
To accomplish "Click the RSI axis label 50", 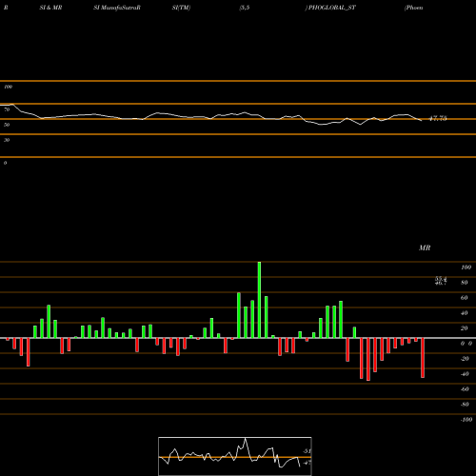I will coord(7,125).
